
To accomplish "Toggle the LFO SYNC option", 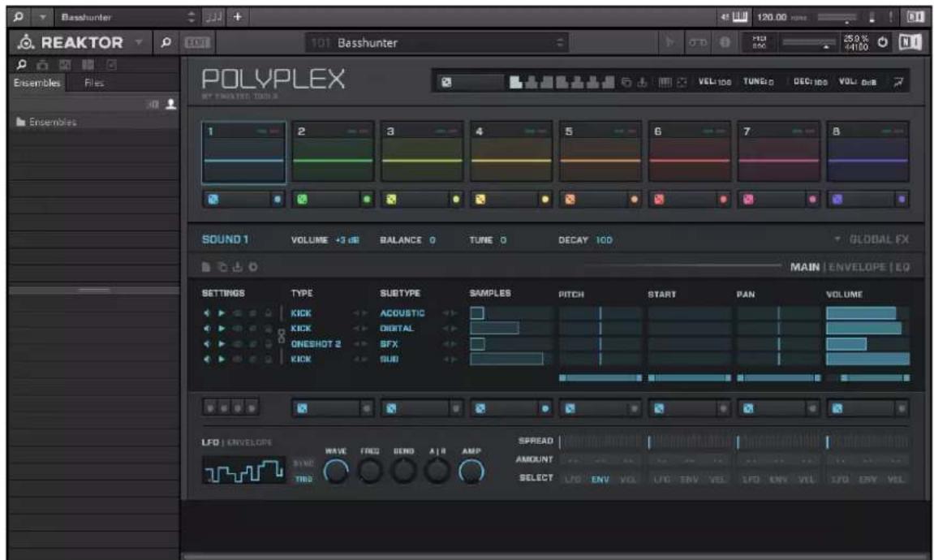I will tap(303, 463).
